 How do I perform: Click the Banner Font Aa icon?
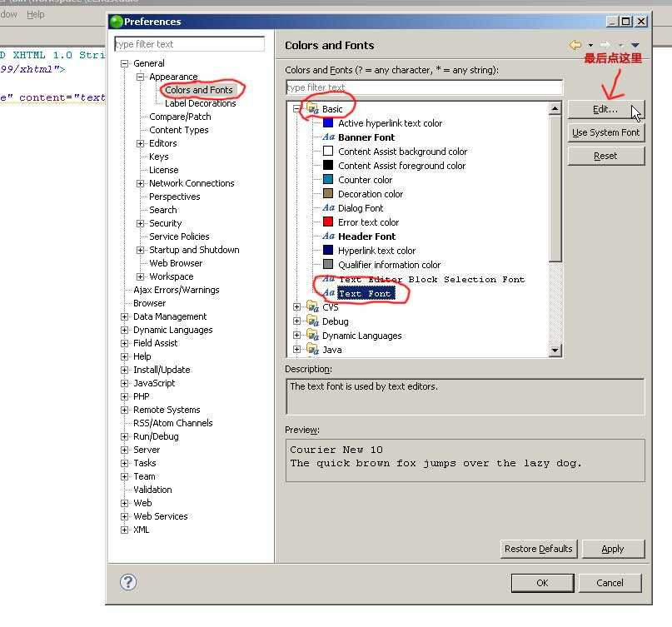328,137
